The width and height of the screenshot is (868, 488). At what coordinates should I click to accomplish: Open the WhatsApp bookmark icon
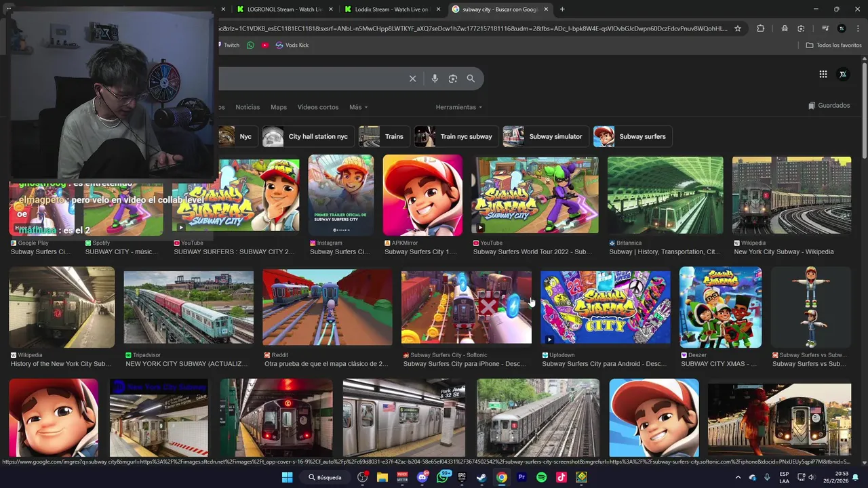pyautogui.click(x=250, y=45)
